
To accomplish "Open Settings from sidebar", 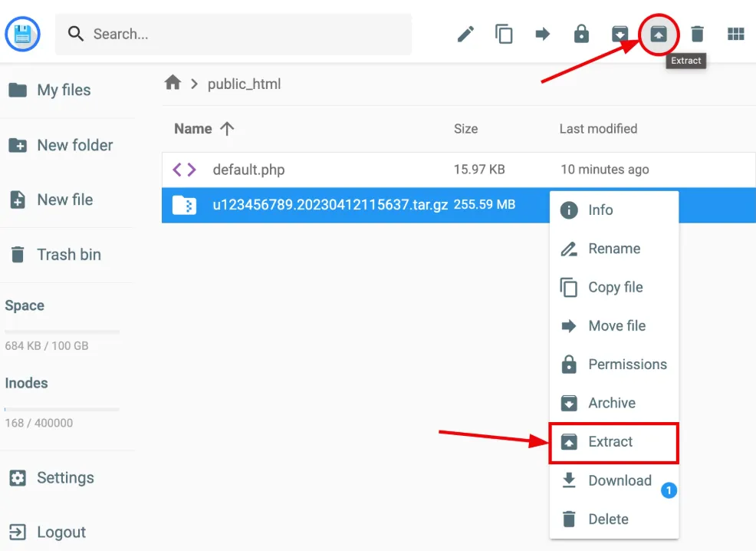I will pyautogui.click(x=51, y=477).
